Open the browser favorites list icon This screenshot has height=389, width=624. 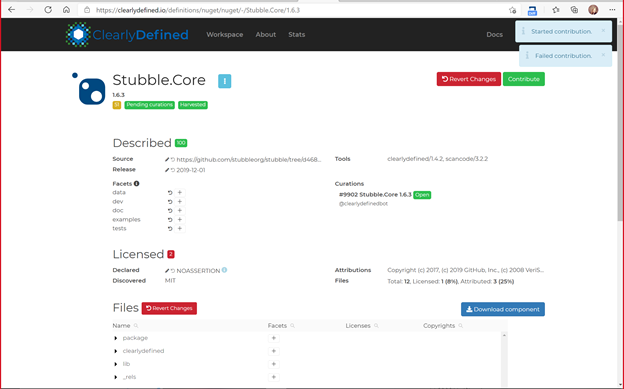[556, 10]
